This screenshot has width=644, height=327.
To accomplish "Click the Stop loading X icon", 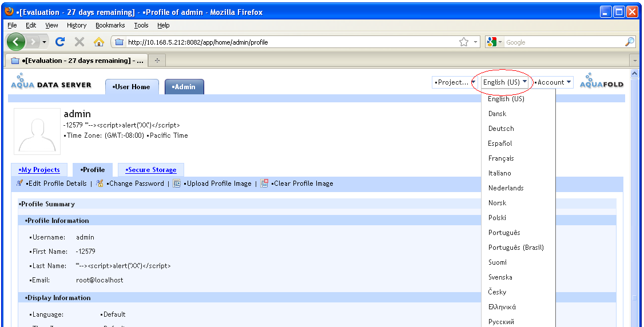I will tap(79, 42).
